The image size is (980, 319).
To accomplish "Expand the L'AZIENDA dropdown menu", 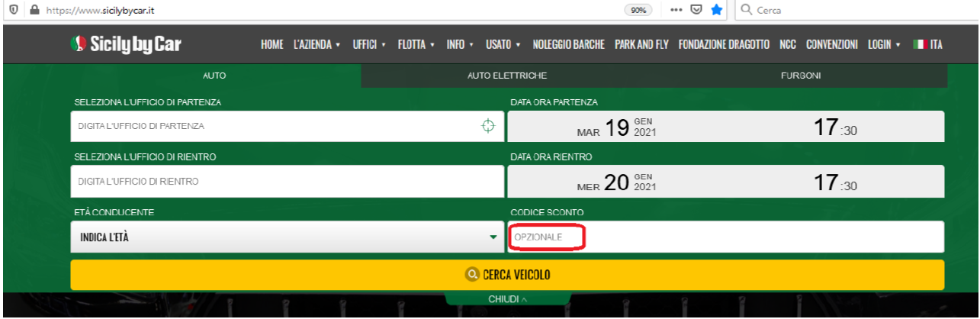I will [316, 44].
